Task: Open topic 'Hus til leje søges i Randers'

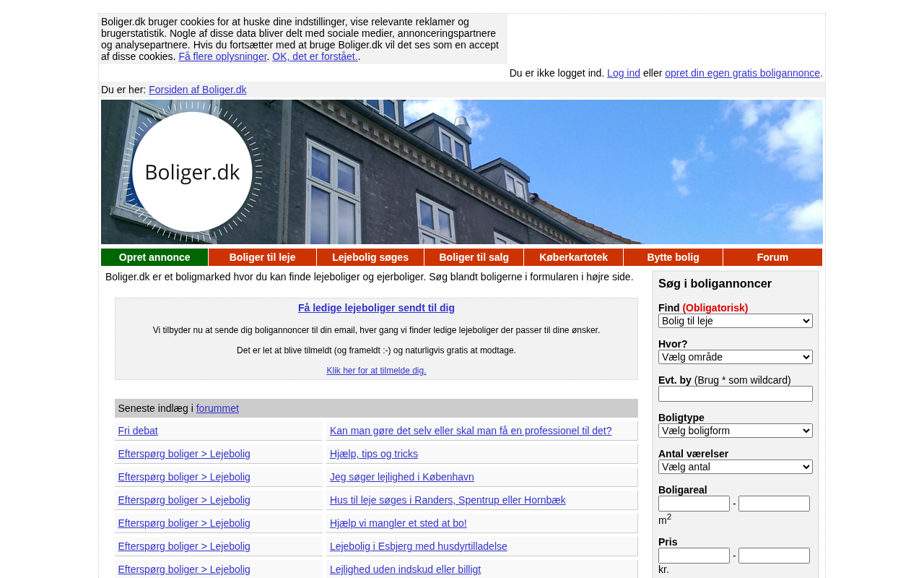Action: point(448,500)
